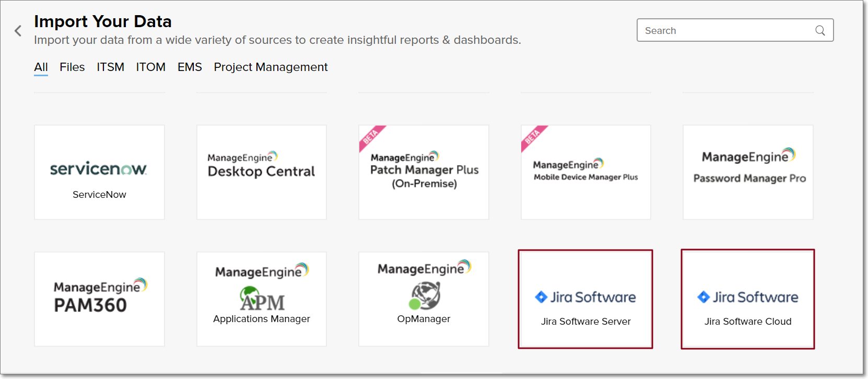868x379 pixels.
Task: Click the Jira Software Server logo
Action: [x=585, y=297]
